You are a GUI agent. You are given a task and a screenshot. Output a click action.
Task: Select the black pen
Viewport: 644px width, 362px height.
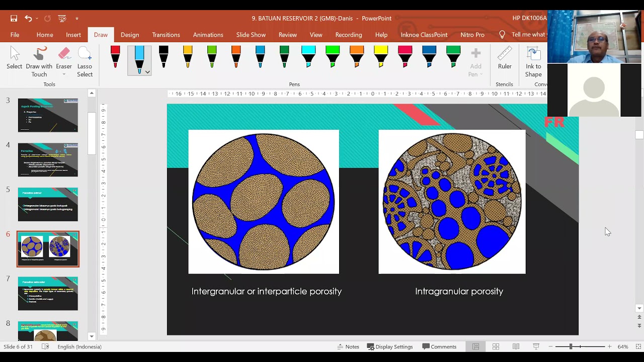point(164,57)
